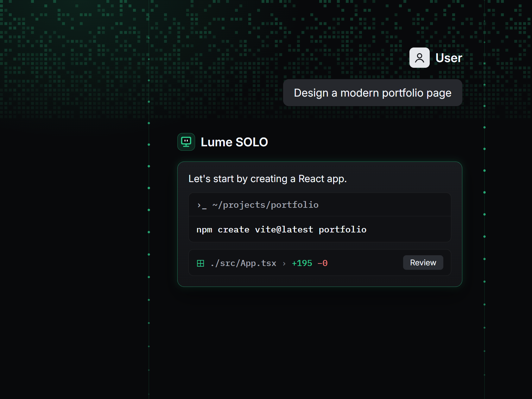Click the 'npm create vite@latest portfolio' command

(x=282, y=230)
